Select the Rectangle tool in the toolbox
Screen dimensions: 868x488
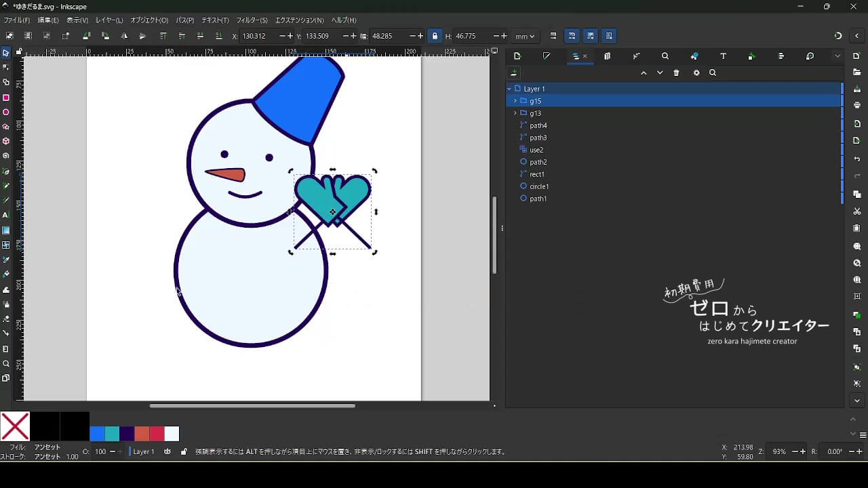6,98
